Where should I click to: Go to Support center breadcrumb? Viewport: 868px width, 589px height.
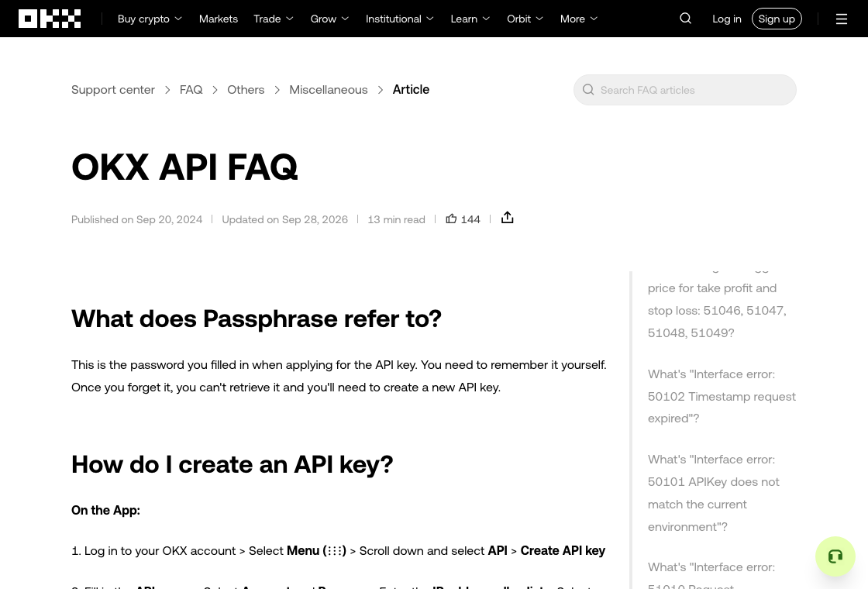click(x=113, y=90)
